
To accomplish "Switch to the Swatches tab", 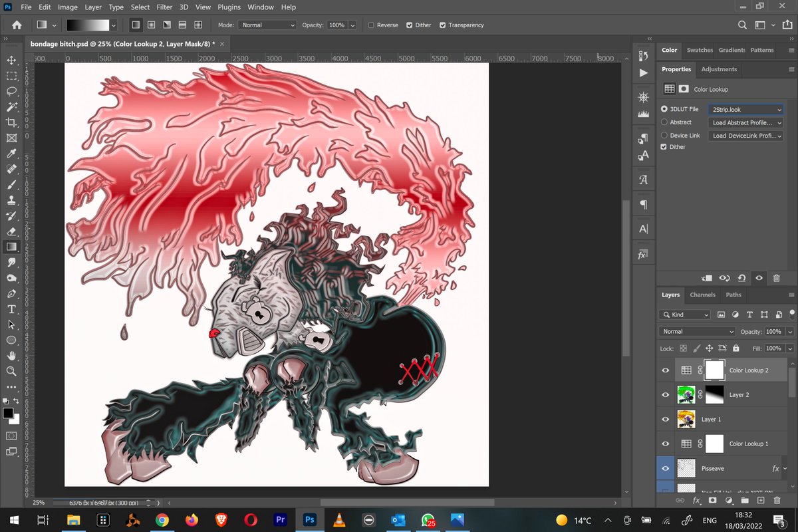I will [x=700, y=50].
